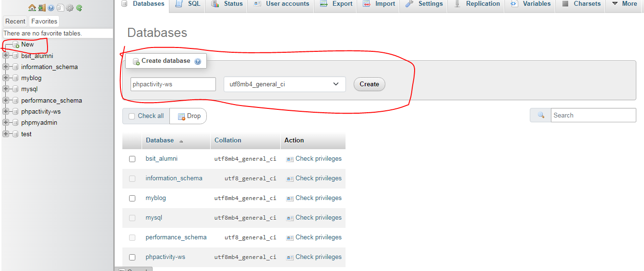Toggle the Check all checkbox
The width and height of the screenshot is (644, 271).
click(132, 116)
